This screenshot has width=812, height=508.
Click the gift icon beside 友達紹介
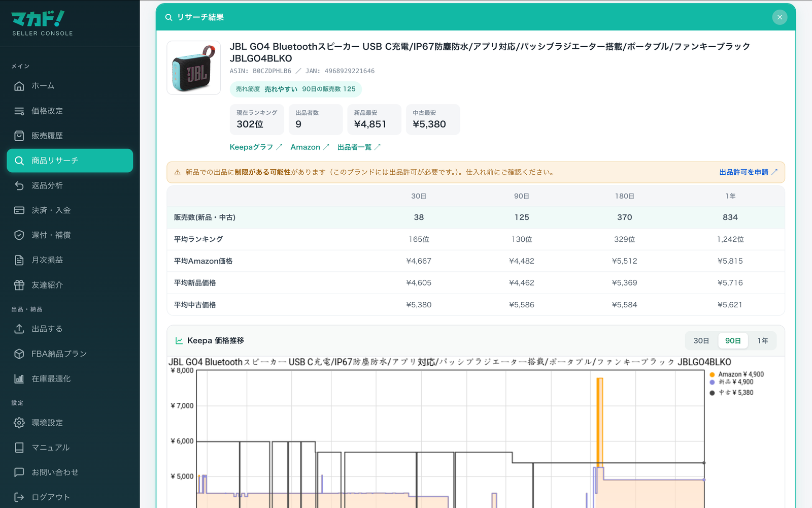19,285
